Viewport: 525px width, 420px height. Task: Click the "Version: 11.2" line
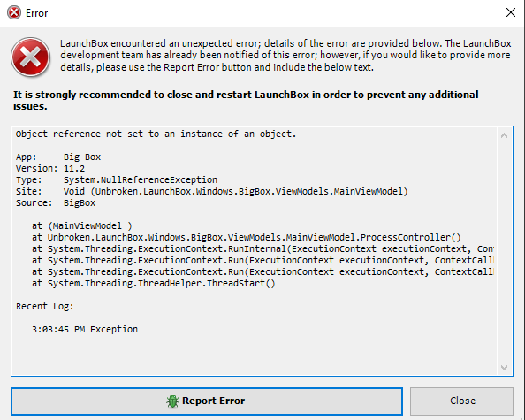point(50,169)
